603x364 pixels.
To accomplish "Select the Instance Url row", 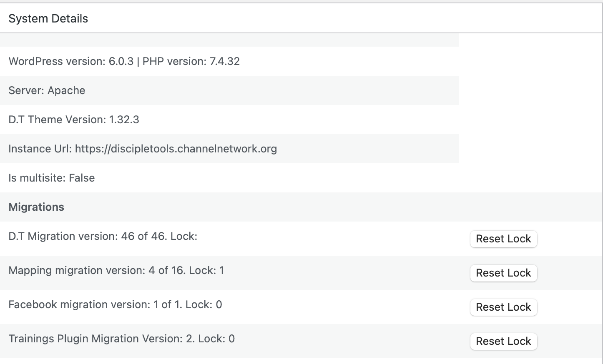I will tap(143, 149).
